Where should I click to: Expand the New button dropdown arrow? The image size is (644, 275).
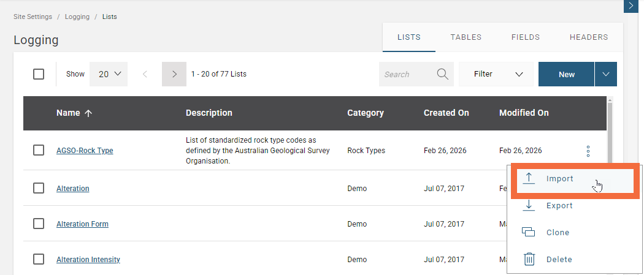click(x=605, y=74)
